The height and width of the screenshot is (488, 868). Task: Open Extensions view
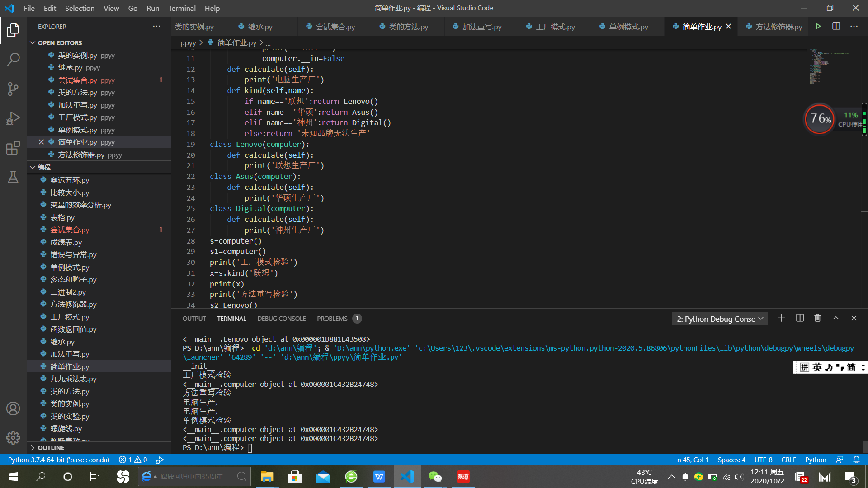click(13, 148)
